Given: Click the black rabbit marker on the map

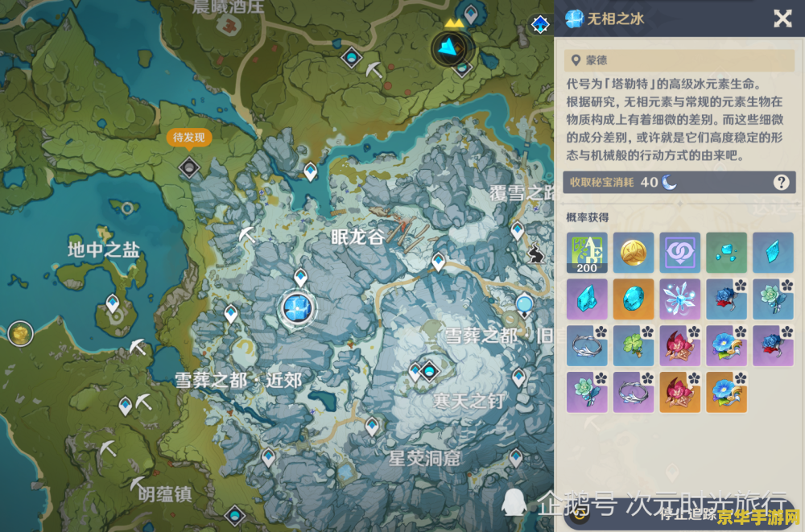Looking at the screenshot, I should coord(535,253).
